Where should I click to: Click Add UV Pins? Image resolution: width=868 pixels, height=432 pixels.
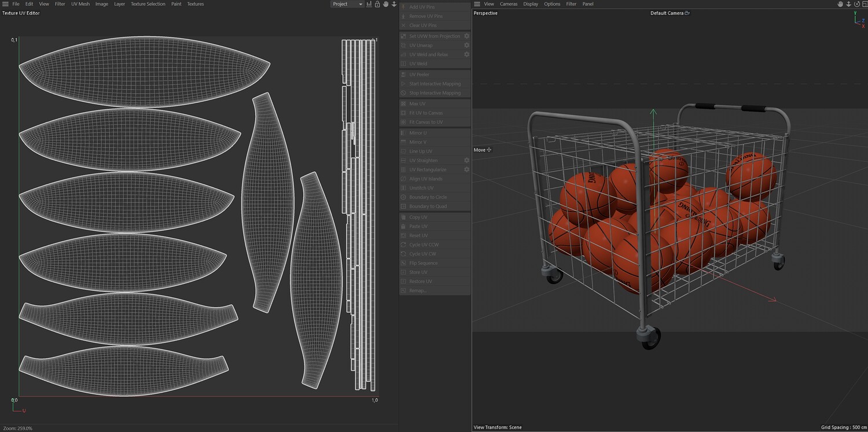pyautogui.click(x=435, y=7)
